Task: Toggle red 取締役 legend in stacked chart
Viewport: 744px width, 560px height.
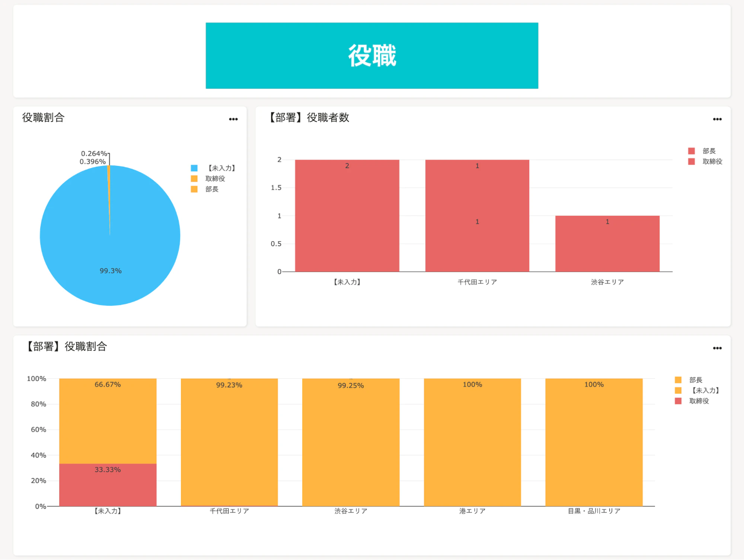Action: pos(692,401)
